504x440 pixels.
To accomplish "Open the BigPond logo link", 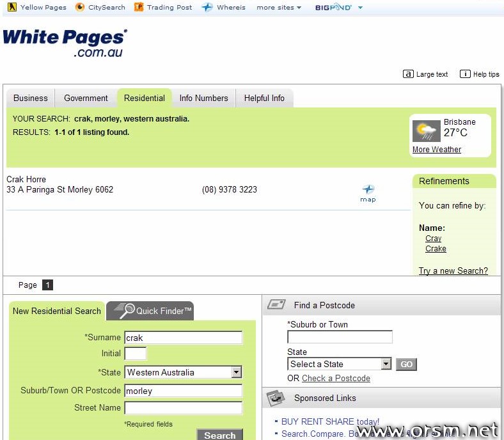I will (333, 8).
